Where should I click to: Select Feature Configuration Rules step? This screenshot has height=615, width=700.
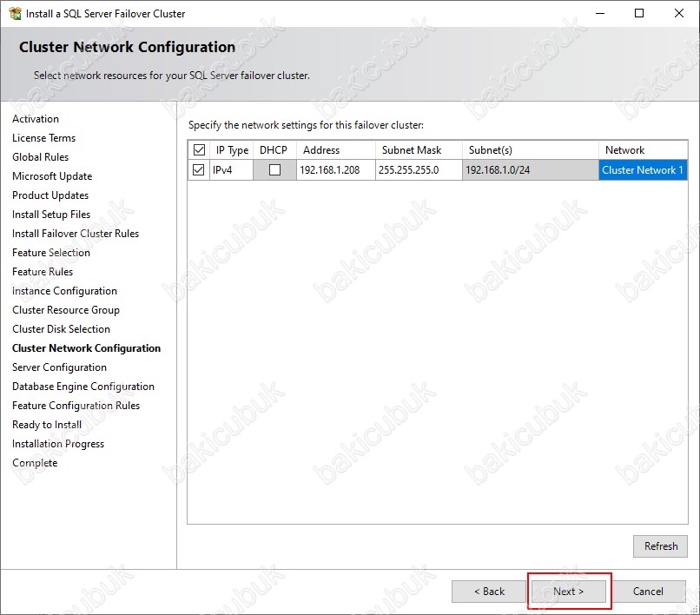(76, 406)
